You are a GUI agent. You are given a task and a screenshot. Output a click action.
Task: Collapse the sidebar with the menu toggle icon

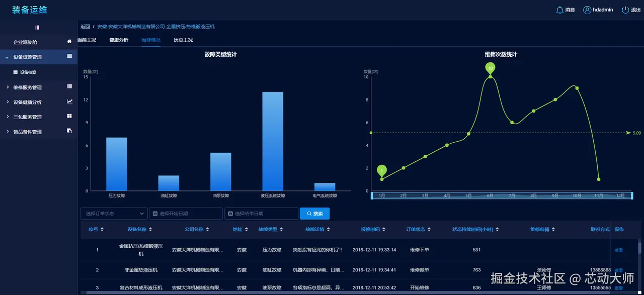(37, 28)
